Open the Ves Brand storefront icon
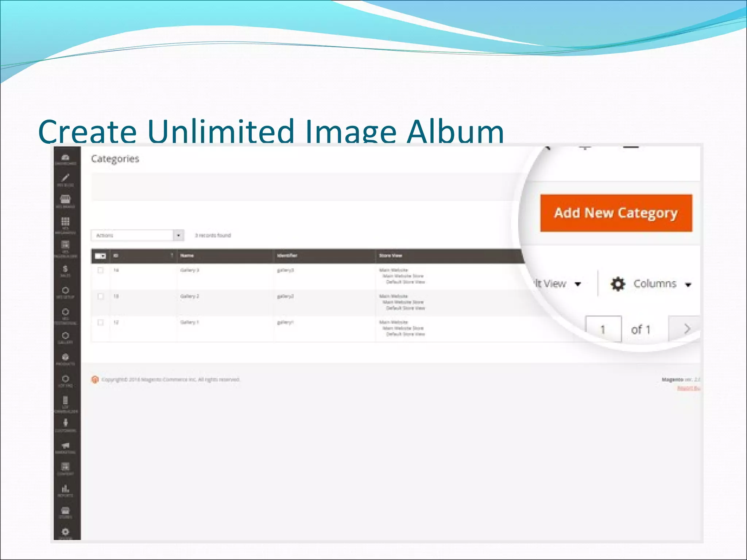This screenshot has height=560, width=747. coord(66,202)
